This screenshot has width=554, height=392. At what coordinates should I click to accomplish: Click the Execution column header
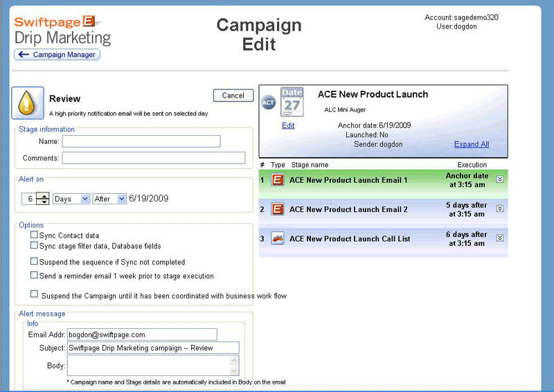pos(472,165)
